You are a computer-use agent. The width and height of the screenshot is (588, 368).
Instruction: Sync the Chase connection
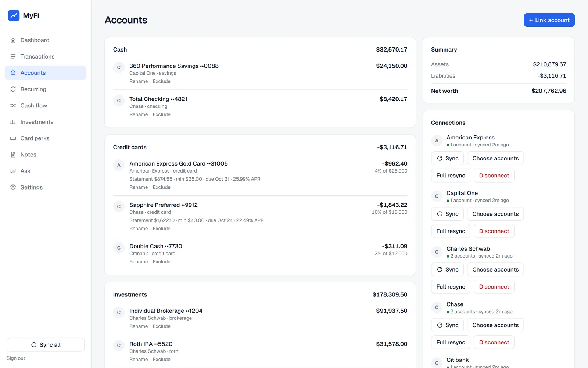coord(447,325)
